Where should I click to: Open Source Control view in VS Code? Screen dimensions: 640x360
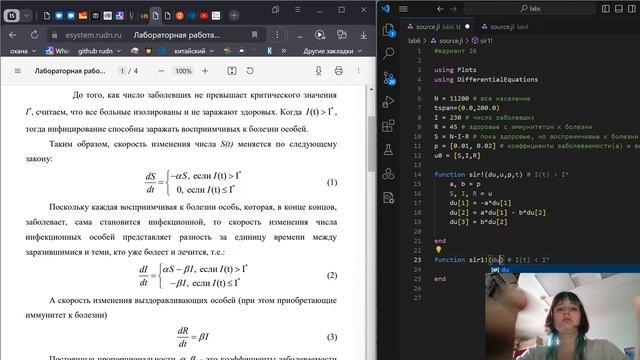pyautogui.click(x=389, y=78)
